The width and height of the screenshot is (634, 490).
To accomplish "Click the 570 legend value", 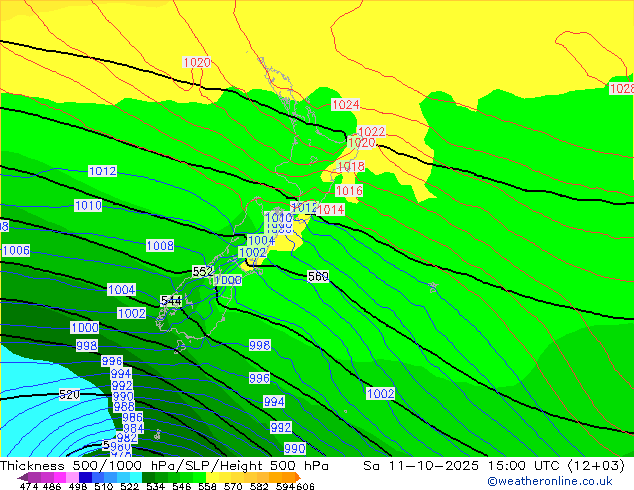I will pos(233,486).
